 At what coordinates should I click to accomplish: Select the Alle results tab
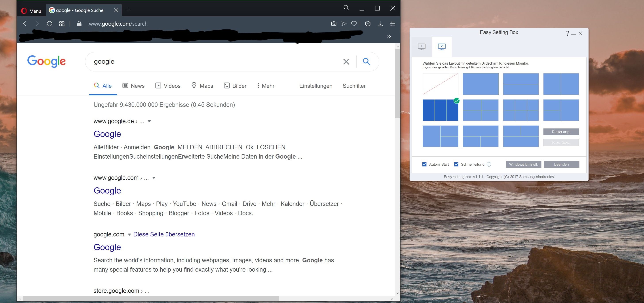pos(103,86)
